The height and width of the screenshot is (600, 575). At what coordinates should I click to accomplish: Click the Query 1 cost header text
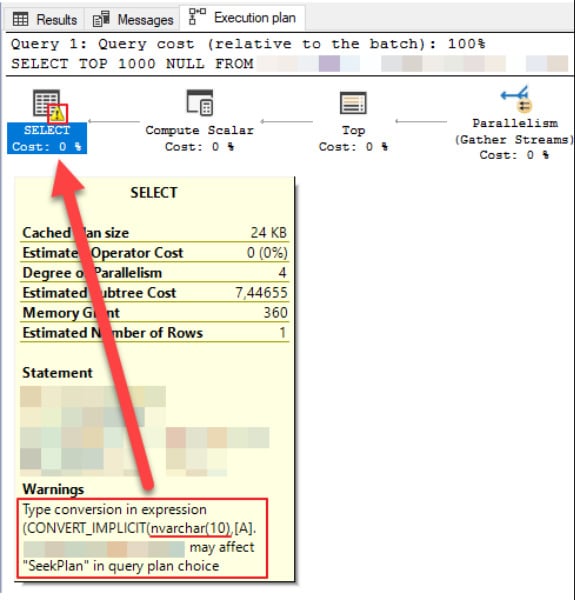pyautogui.click(x=248, y=44)
